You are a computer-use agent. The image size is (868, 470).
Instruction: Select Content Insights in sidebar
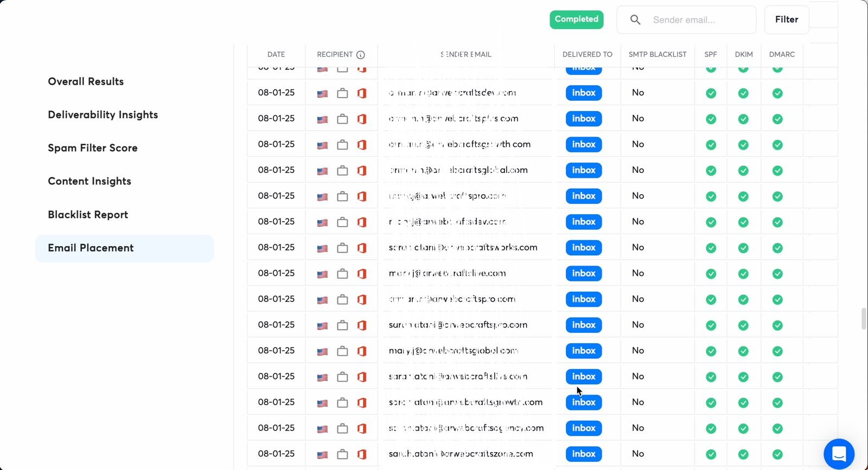point(90,182)
